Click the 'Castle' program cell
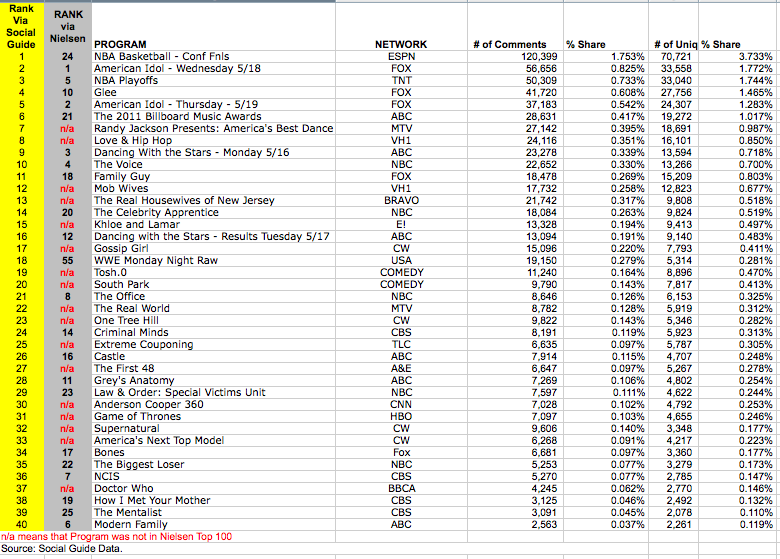780x559 pixels. click(213, 357)
